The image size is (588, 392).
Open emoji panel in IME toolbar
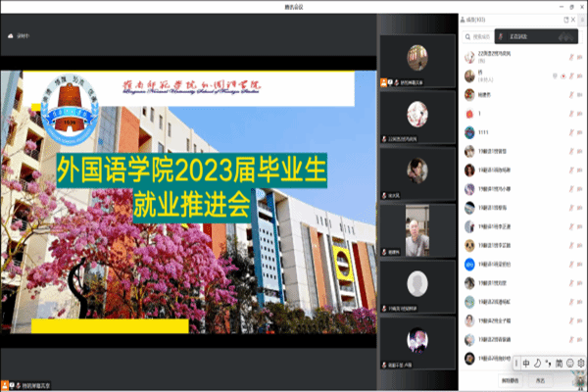coord(569,363)
